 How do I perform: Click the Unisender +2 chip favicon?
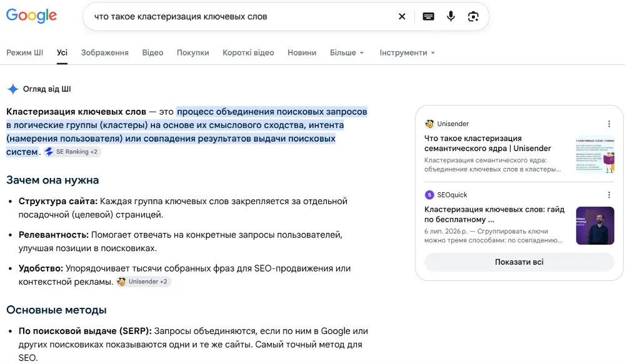click(121, 282)
